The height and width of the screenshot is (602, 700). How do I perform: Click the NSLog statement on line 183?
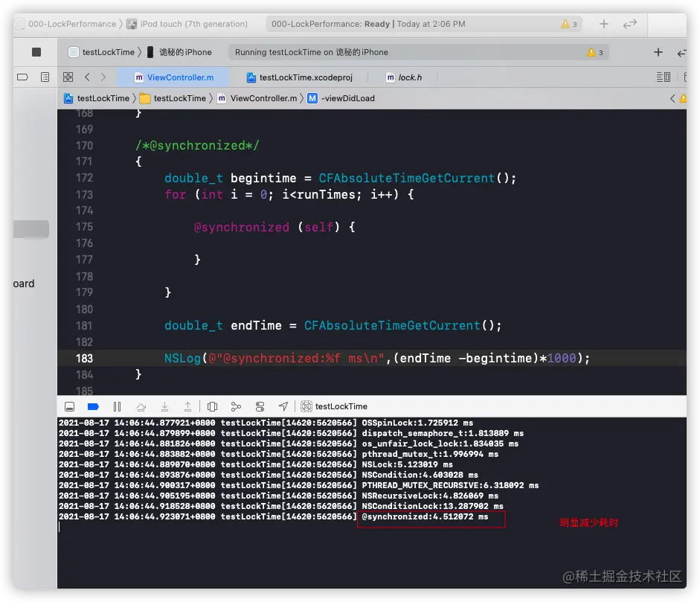tap(377, 358)
